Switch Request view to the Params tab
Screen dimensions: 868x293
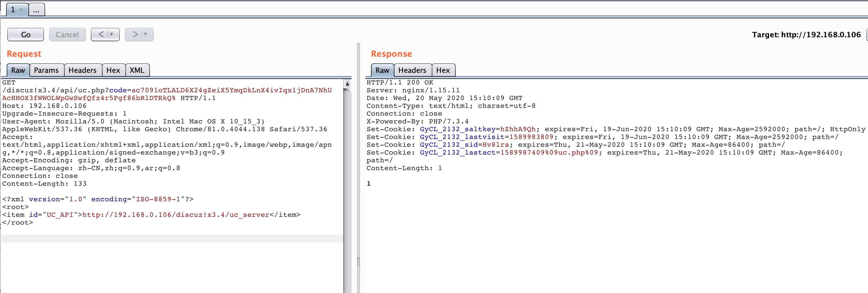(46, 70)
